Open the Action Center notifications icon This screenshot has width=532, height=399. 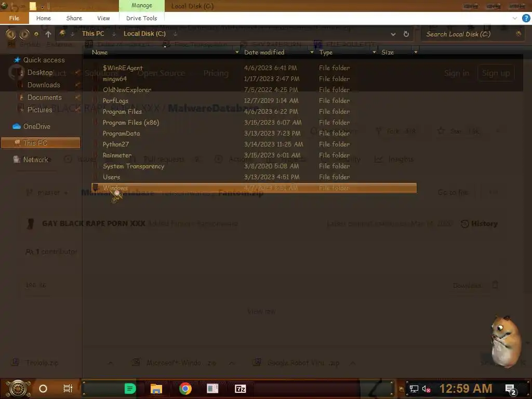pyautogui.click(x=511, y=390)
